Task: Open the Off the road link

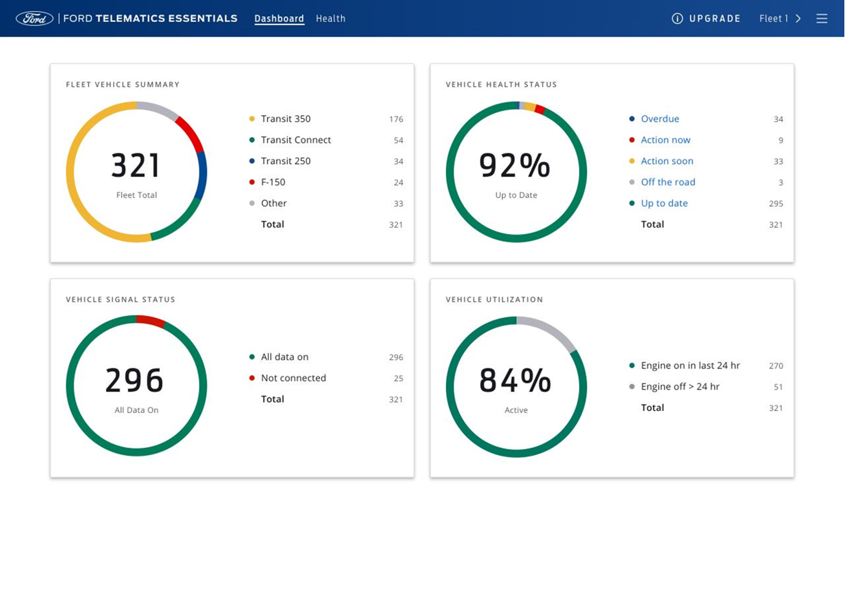Action: coord(668,182)
